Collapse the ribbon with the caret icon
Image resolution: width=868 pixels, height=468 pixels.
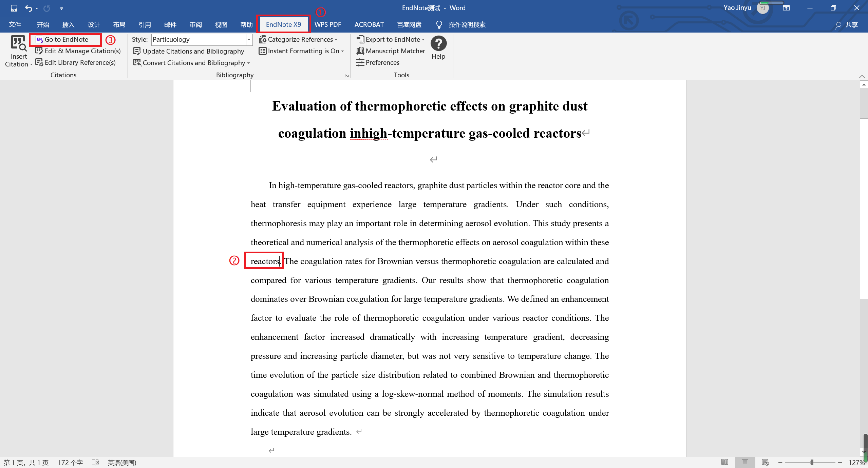(x=862, y=76)
